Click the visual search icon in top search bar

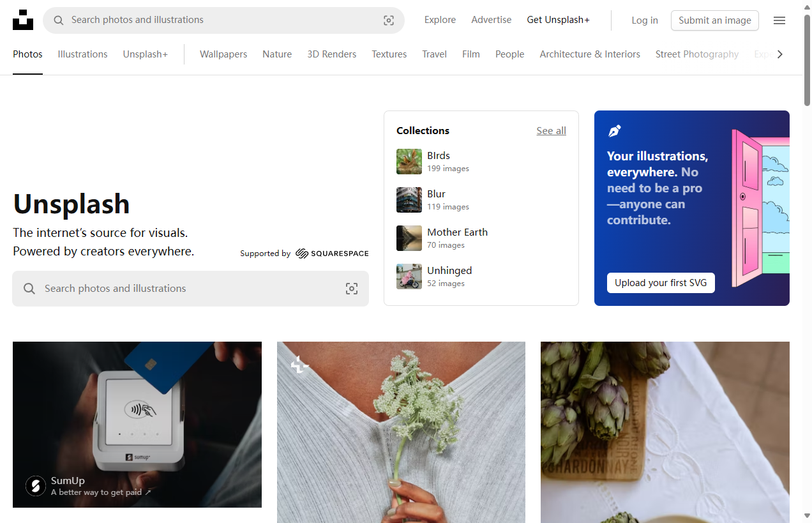pyautogui.click(x=389, y=20)
